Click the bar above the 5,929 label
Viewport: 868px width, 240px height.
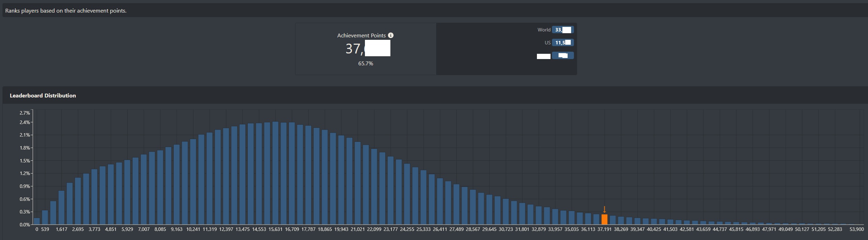(127, 192)
